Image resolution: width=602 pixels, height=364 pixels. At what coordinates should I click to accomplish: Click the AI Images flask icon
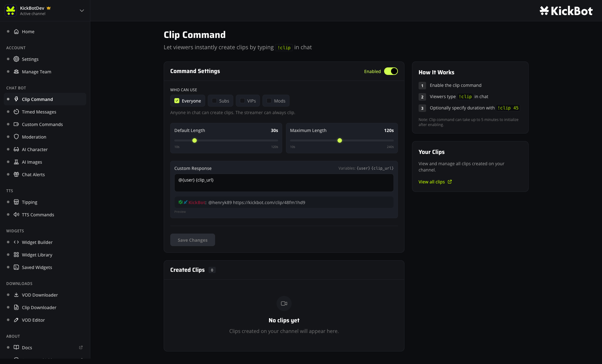tap(16, 162)
